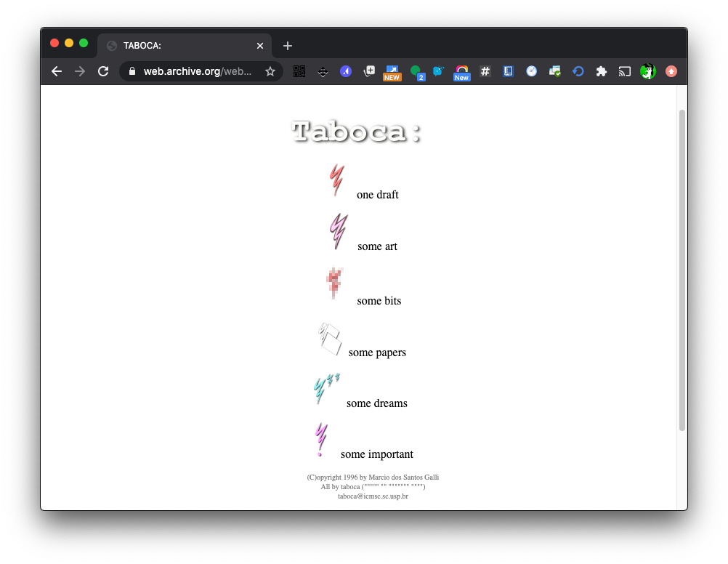Close the TABOCA: tab
Image resolution: width=728 pixels, height=564 pixels.
pyautogui.click(x=260, y=46)
